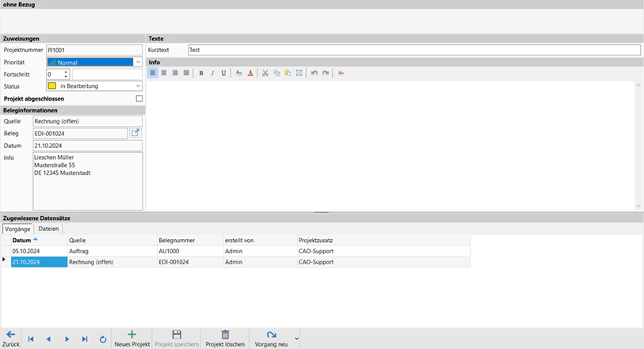This screenshot has height=349, width=644.
Task: Click Vorgang neu button
Action: coord(271,339)
